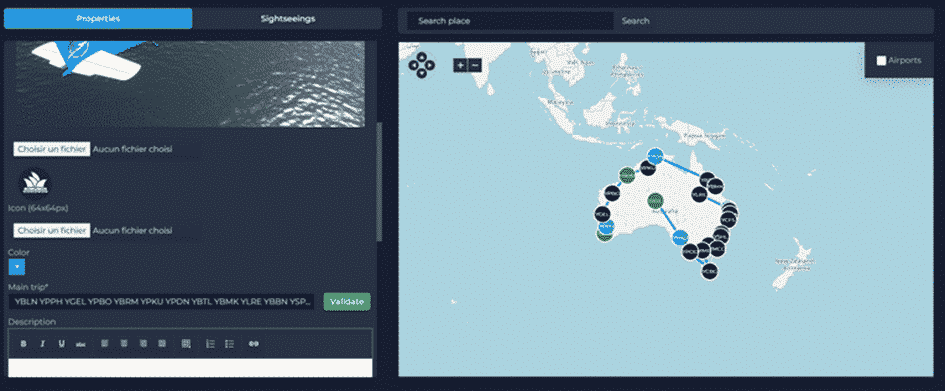
Task: Enable the Airports checkbox on map
Action: pos(881,60)
